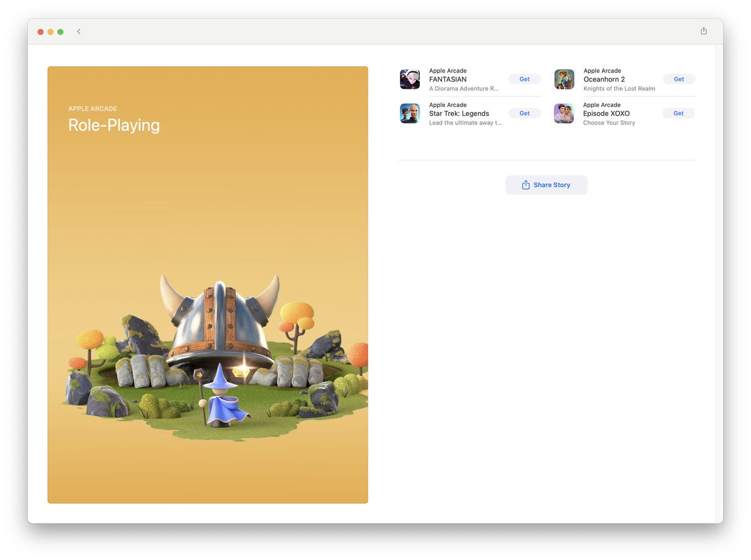Get Star Trek: Legends
This screenshot has width=751, height=560.
524,113
